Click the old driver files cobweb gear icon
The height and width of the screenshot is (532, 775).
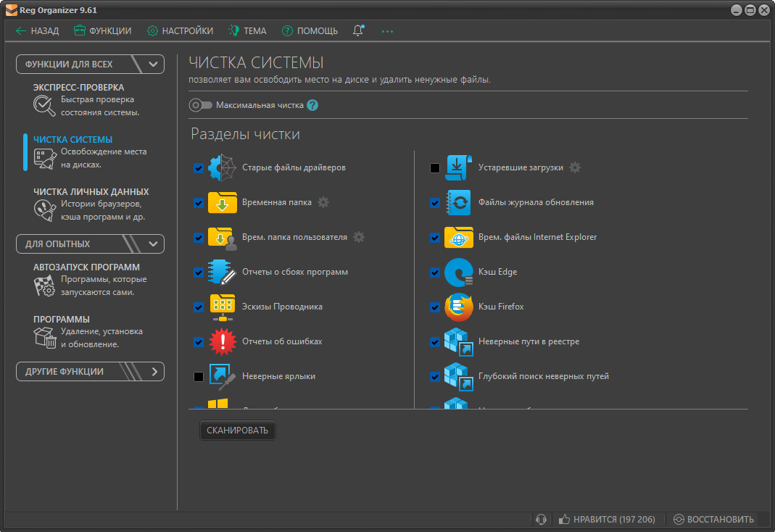(x=222, y=168)
